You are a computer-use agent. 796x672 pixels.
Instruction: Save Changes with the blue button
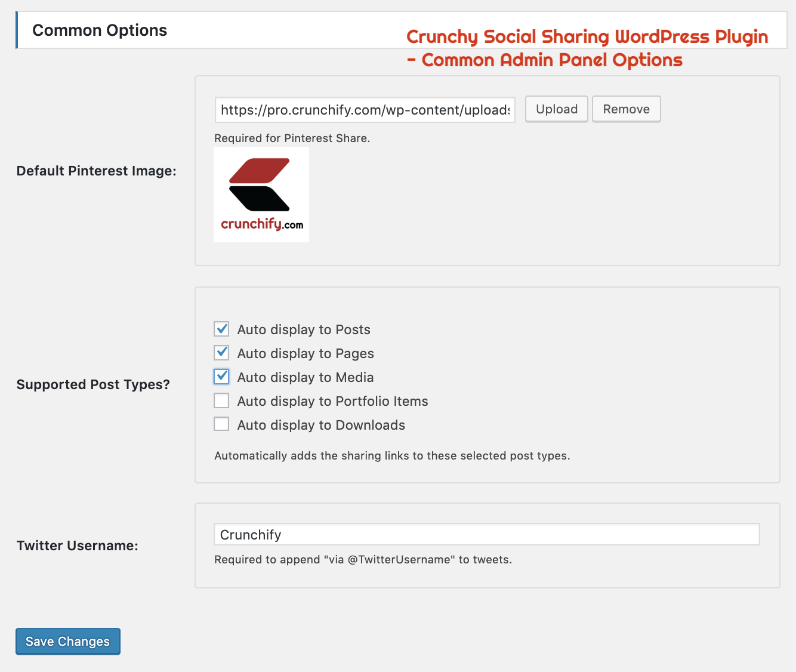[68, 642]
